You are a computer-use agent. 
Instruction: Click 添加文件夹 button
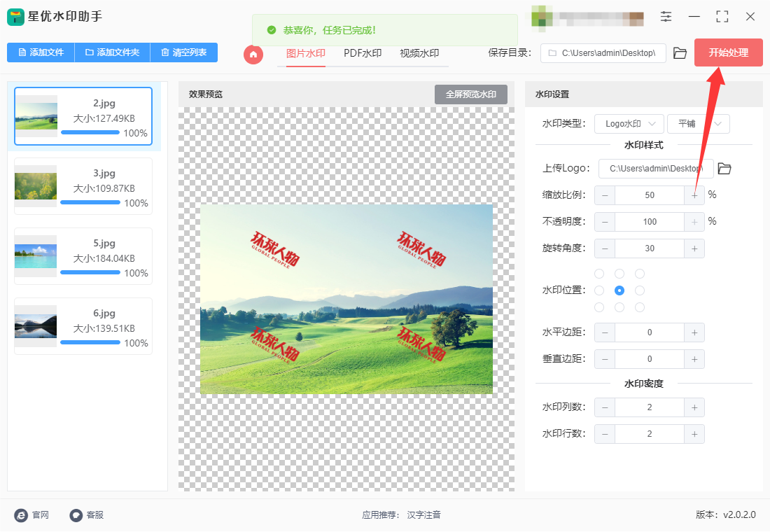(113, 52)
